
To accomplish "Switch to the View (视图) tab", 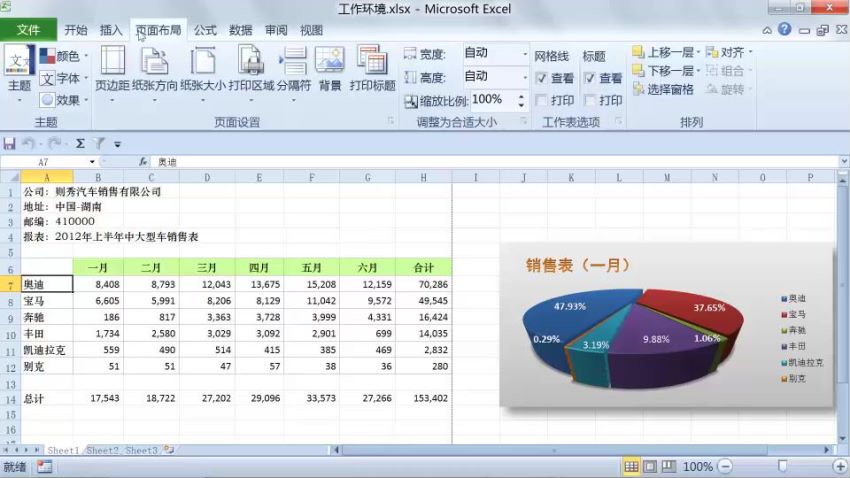I will point(311,30).
